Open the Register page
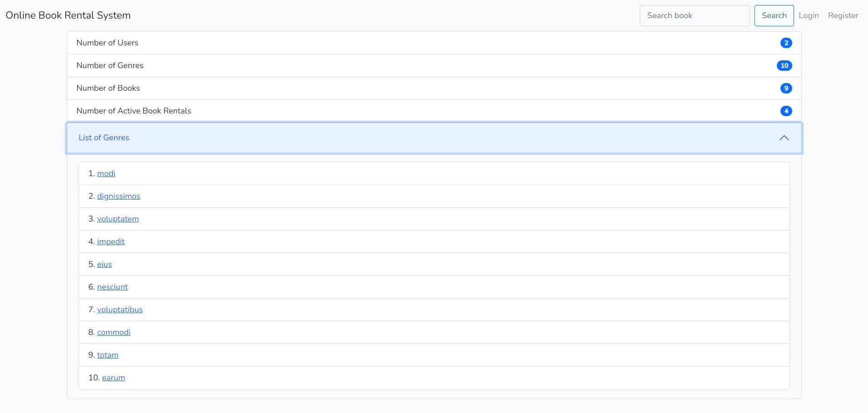This screenshot has width=868, height=413. click(x=843, y=15)
